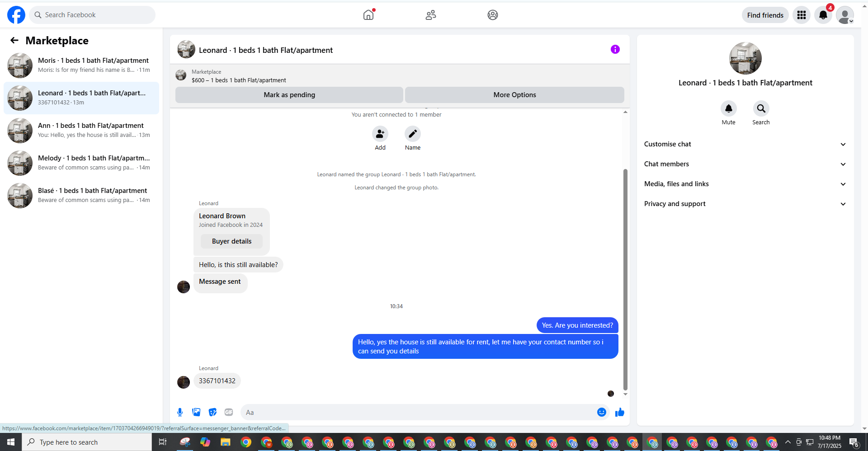Mute the chat using the bell icon
Viewport: 868px width, 451px height.
[729, 108]
